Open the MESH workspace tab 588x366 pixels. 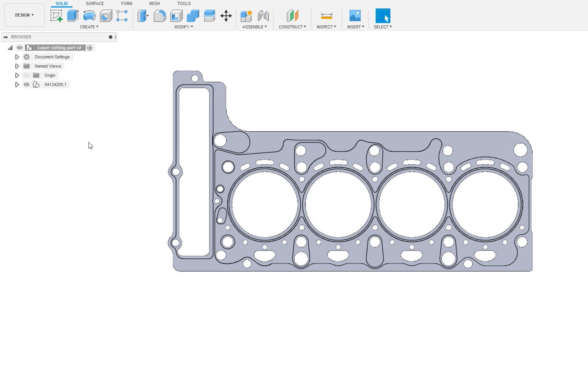pos(154,3)
